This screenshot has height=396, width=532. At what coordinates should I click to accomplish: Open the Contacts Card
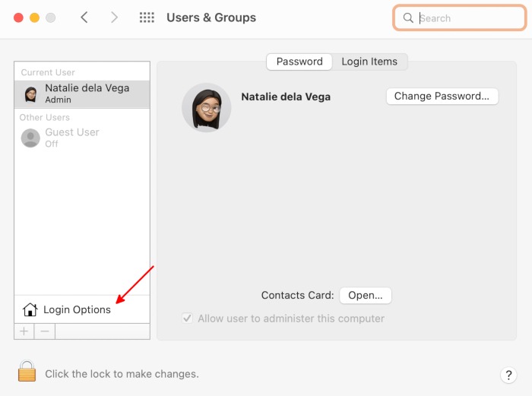[365, 295]
